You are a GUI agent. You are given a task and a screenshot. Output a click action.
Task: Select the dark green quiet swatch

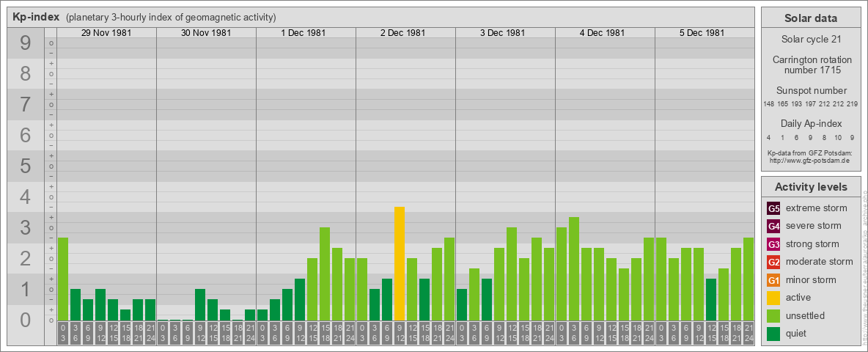click(773, 334)
